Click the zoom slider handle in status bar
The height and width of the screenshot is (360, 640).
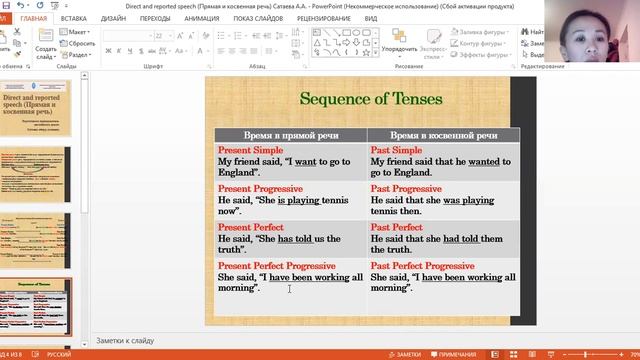[585, 354]
